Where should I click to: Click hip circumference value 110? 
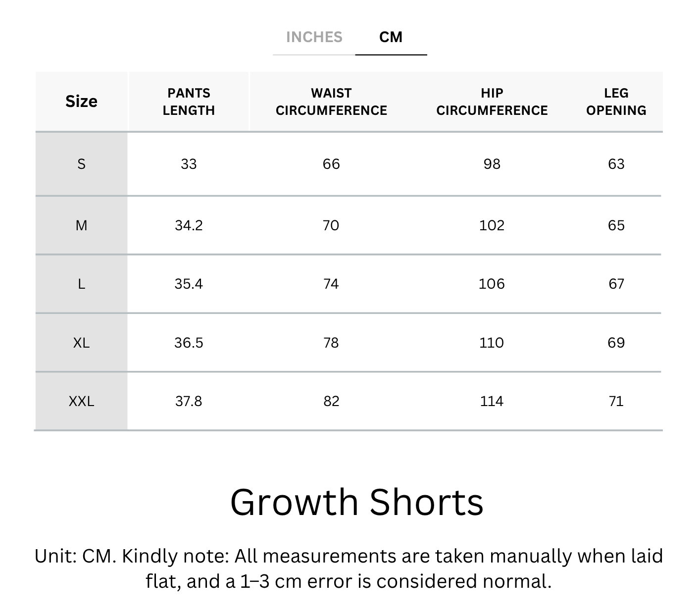point(491,343)
